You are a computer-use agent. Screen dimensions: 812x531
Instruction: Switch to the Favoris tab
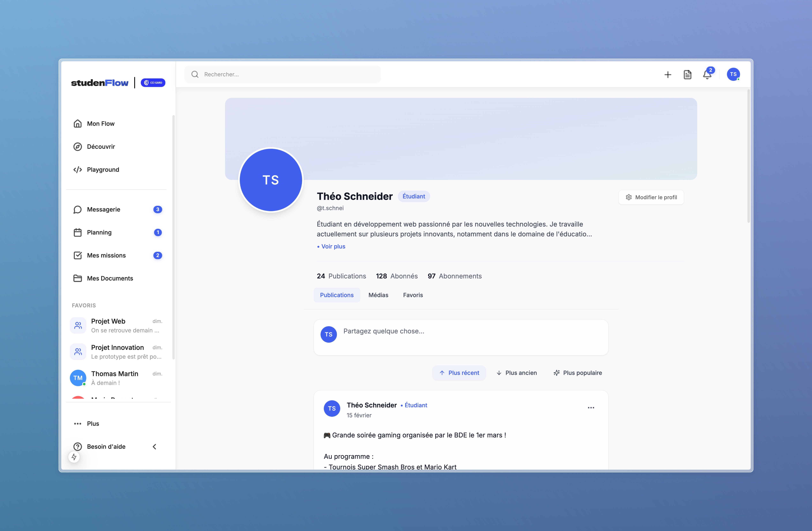tap(413, 295)
